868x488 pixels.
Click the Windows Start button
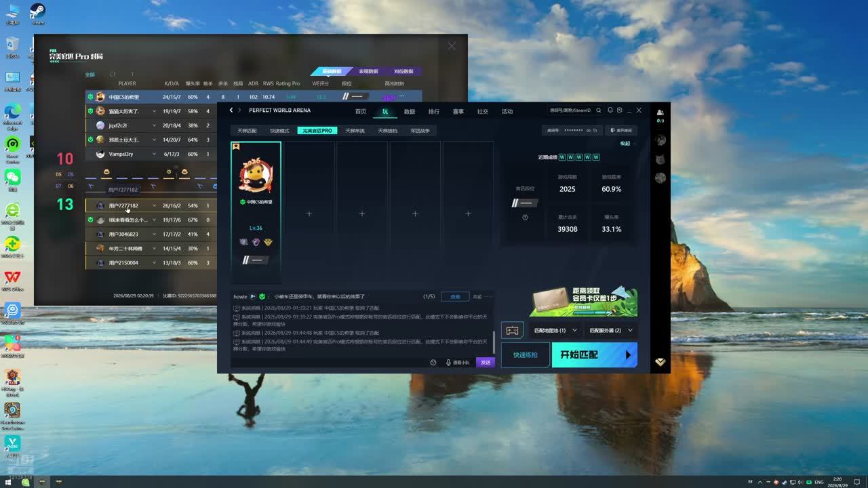7,482
